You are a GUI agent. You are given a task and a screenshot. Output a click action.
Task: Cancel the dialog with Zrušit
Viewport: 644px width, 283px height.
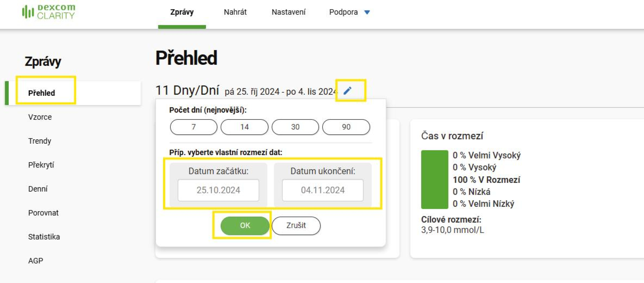point(296,226)
